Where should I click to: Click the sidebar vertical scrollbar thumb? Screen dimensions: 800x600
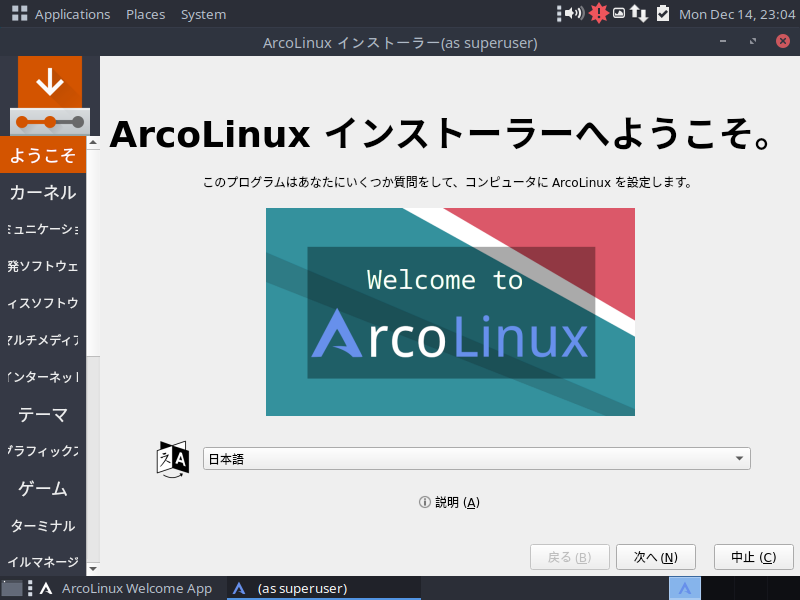(93, 253)
